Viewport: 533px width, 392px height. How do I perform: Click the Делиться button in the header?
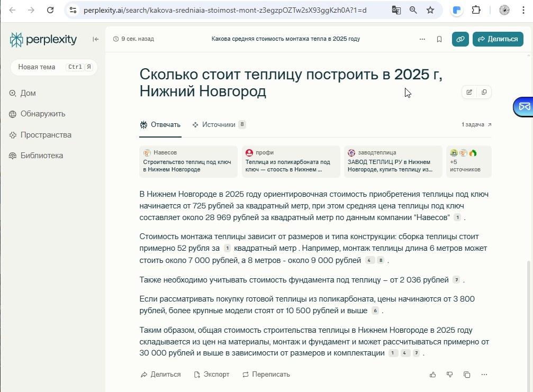tap(498, 39)
